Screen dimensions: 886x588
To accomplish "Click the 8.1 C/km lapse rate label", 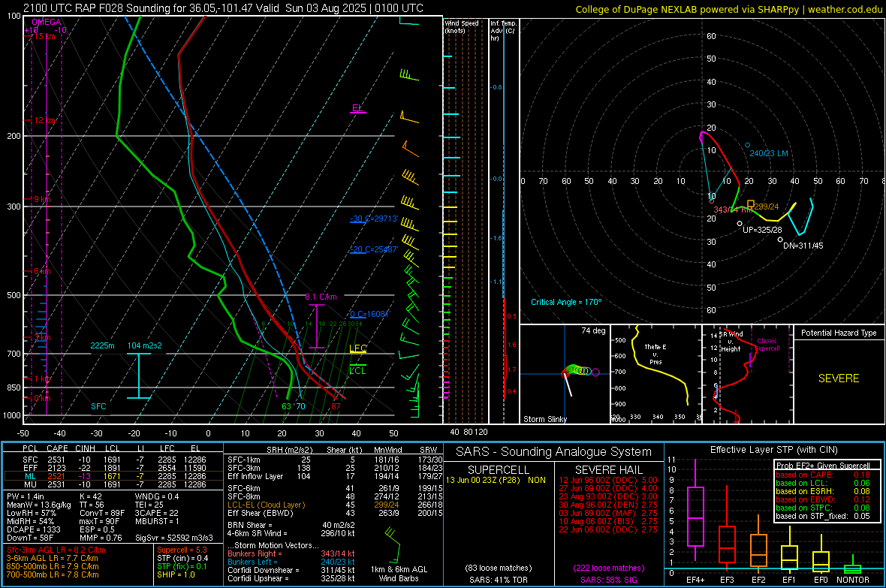I will coord(321,297).
